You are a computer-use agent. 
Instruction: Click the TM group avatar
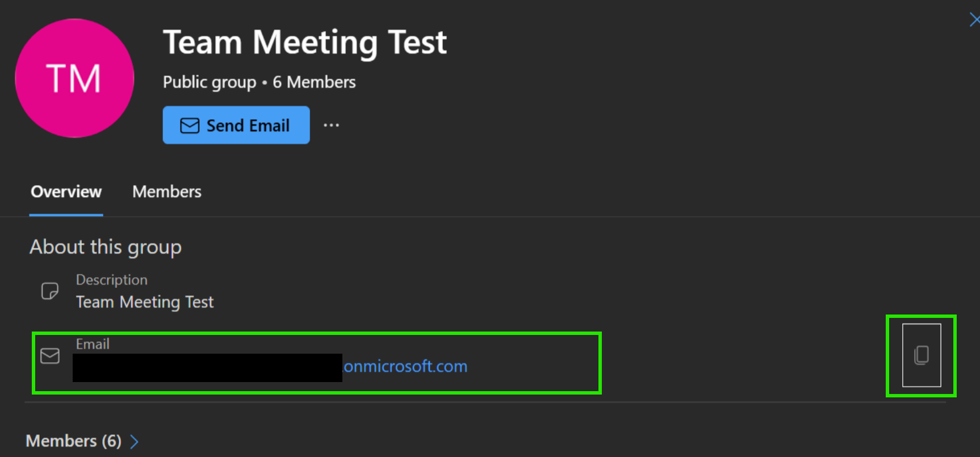(x=74, y=78)
